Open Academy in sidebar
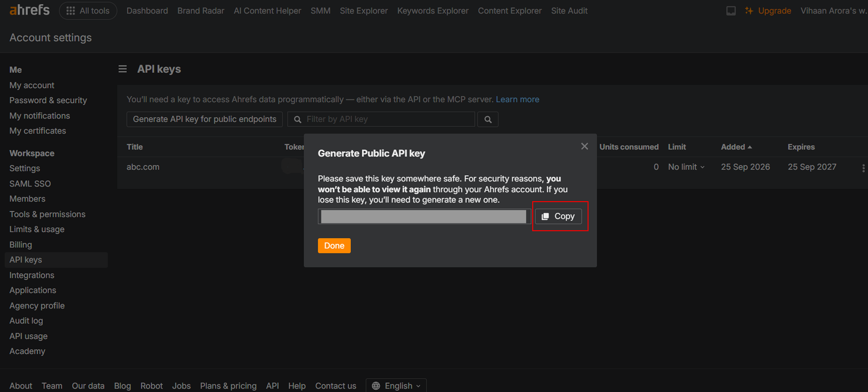Screen dimensions: 868x392 [27, 351]
